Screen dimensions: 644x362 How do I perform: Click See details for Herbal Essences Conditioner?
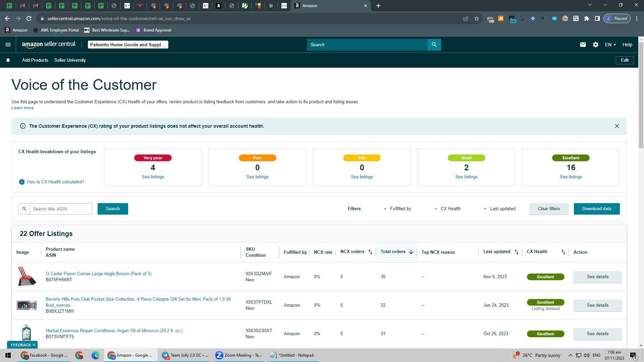[x=598, y=334]
